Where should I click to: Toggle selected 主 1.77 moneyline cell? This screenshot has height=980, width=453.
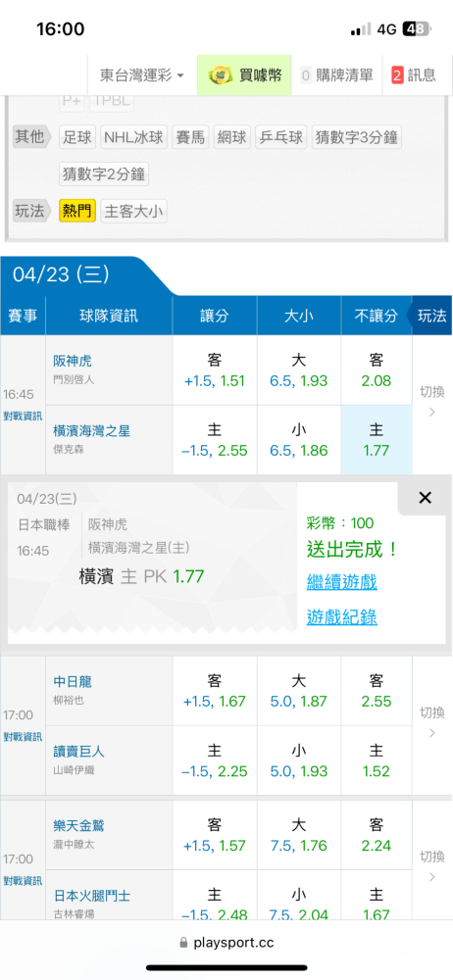point(377,440)
